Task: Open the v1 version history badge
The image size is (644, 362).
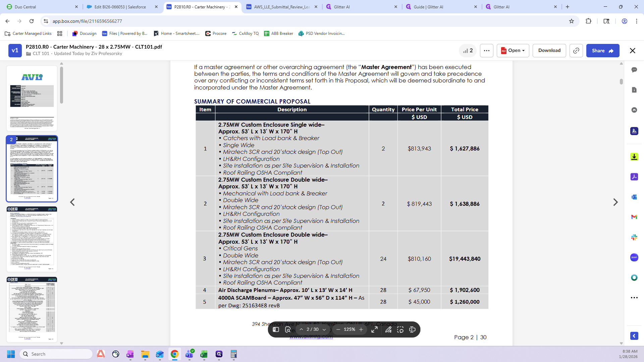Action: point(15,51)
